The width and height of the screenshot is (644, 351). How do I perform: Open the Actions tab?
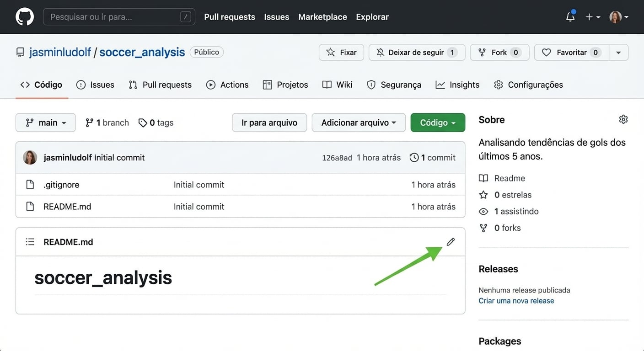click(x=227, y=85)
